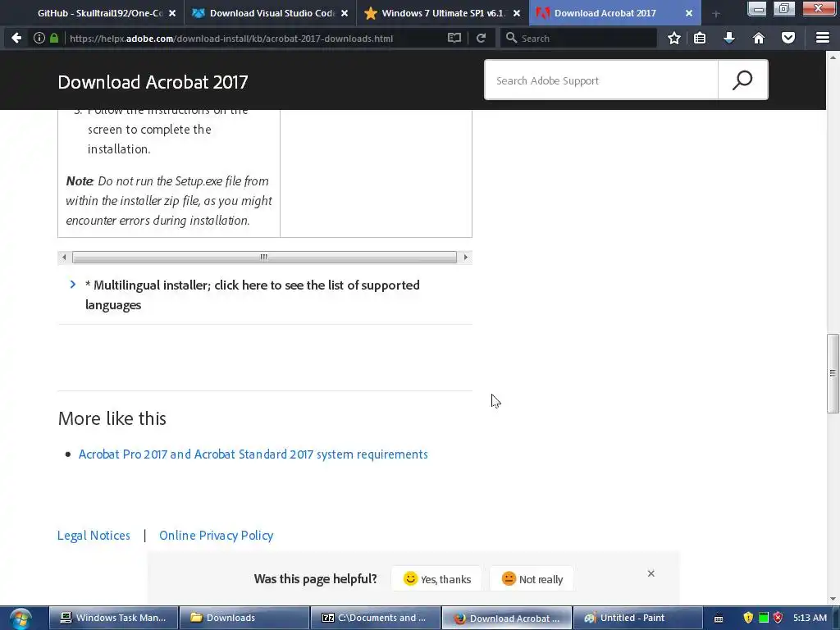Expand the Multilingual installer languages list
This screenshot has width=840, height=630.
click(252, 294)
